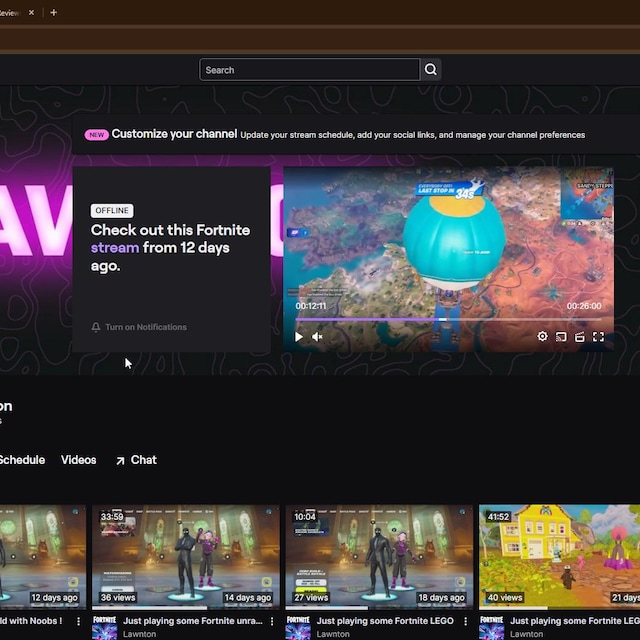Open 'Just playing some Fortnite unra...' title

[x=193, y=621]
